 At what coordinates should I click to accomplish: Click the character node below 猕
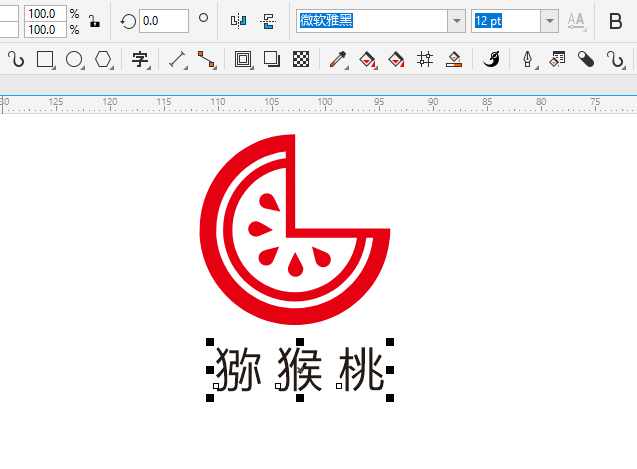click(216, 386)
